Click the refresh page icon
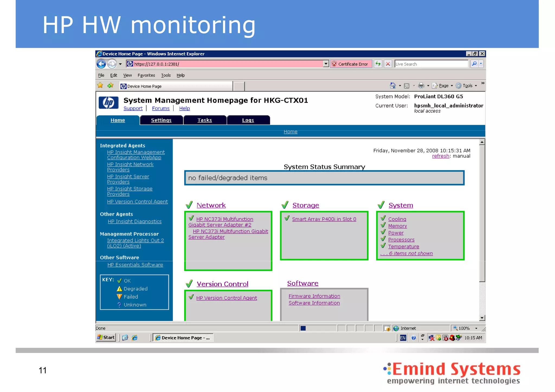 (378, 64)
